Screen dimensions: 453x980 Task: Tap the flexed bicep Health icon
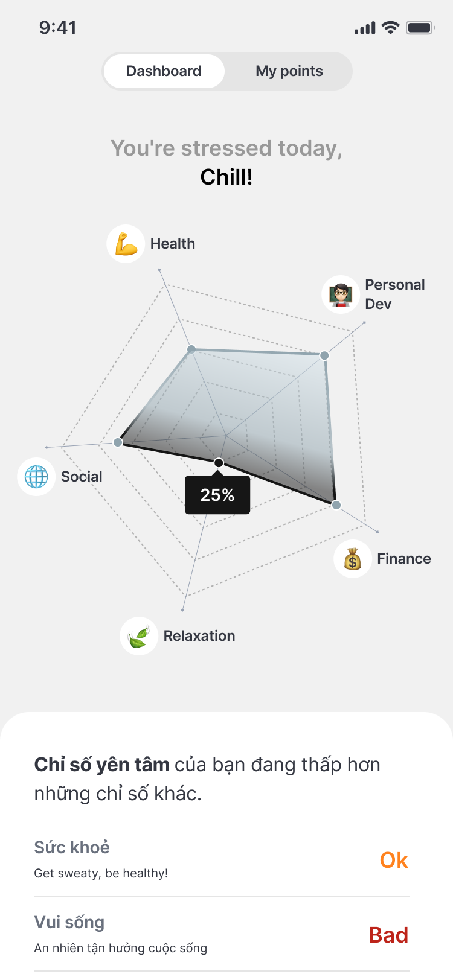coord(126,244)
